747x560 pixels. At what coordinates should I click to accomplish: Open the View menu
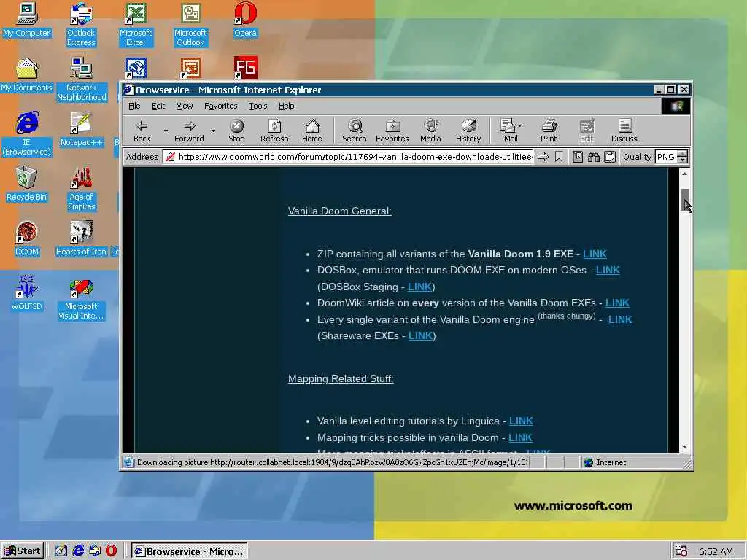(185, 106)
